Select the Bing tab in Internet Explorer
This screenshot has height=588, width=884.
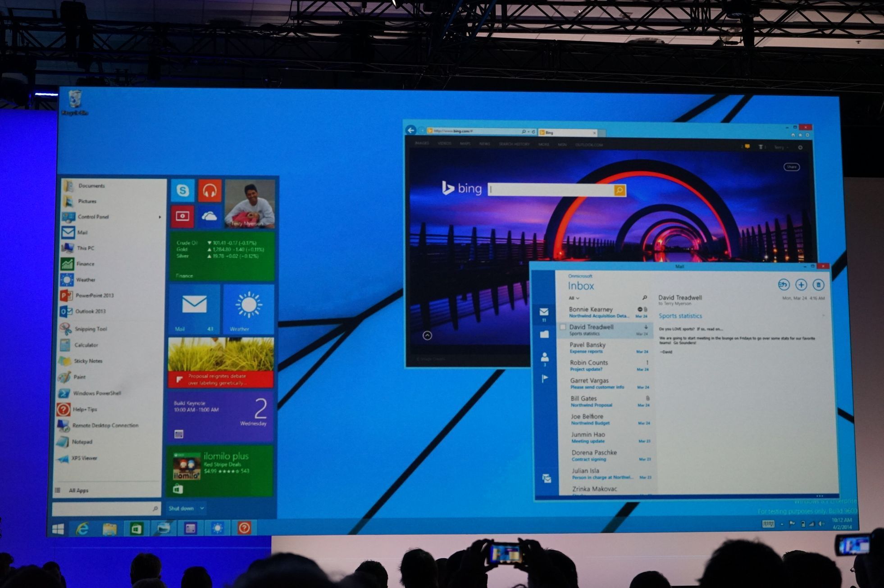click(x=568, y=132)
